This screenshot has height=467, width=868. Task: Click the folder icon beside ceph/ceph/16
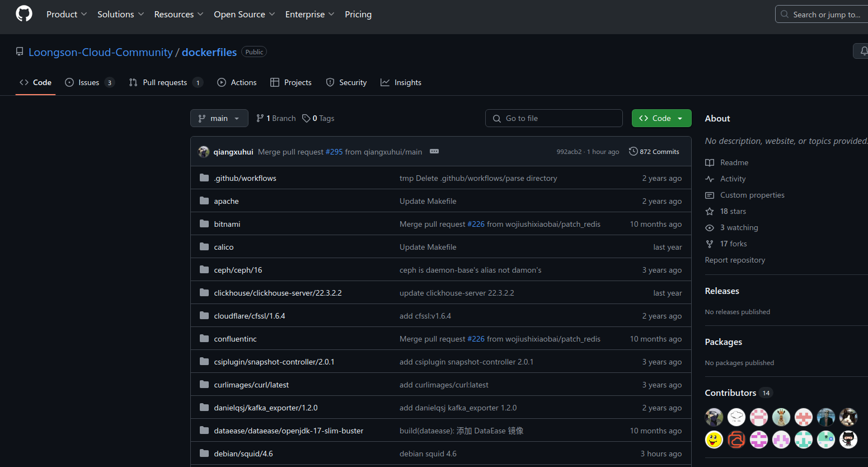pos(204,270)
